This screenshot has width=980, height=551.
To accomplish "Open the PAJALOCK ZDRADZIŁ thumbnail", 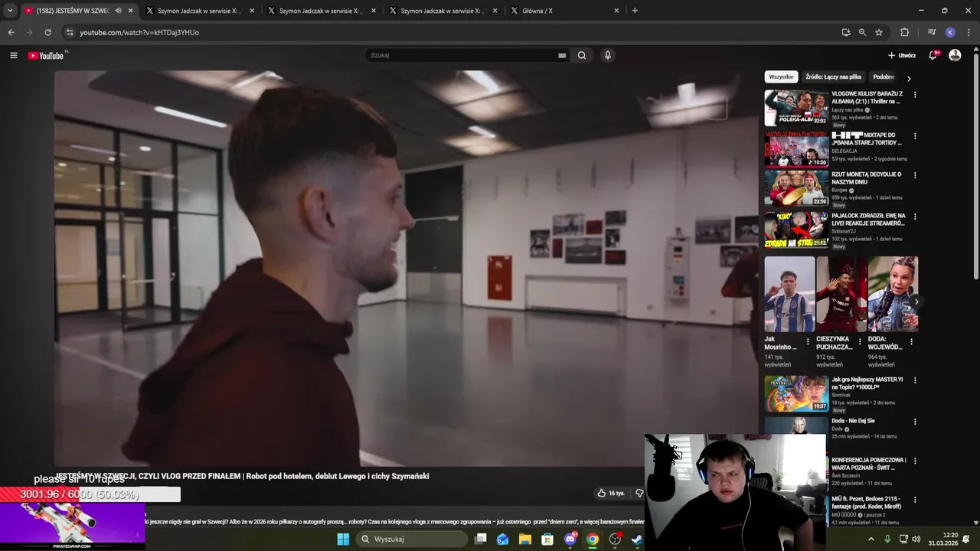I will tap(796, 230).
